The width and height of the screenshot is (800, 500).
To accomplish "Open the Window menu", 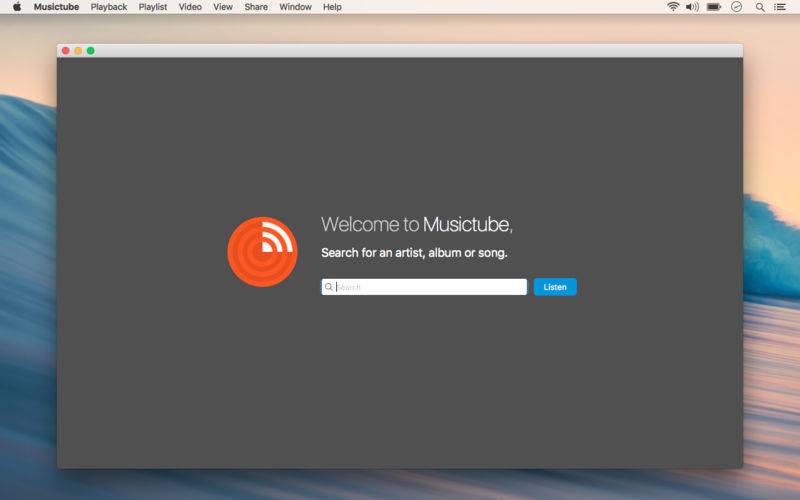I will click(x=295, y=7).
